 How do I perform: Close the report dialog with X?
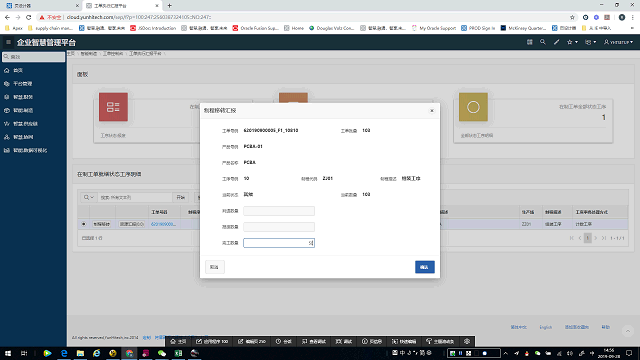point(432,111)
